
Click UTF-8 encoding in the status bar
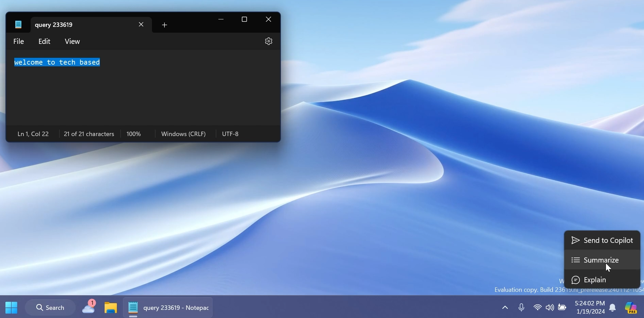[x=230, y=134]
